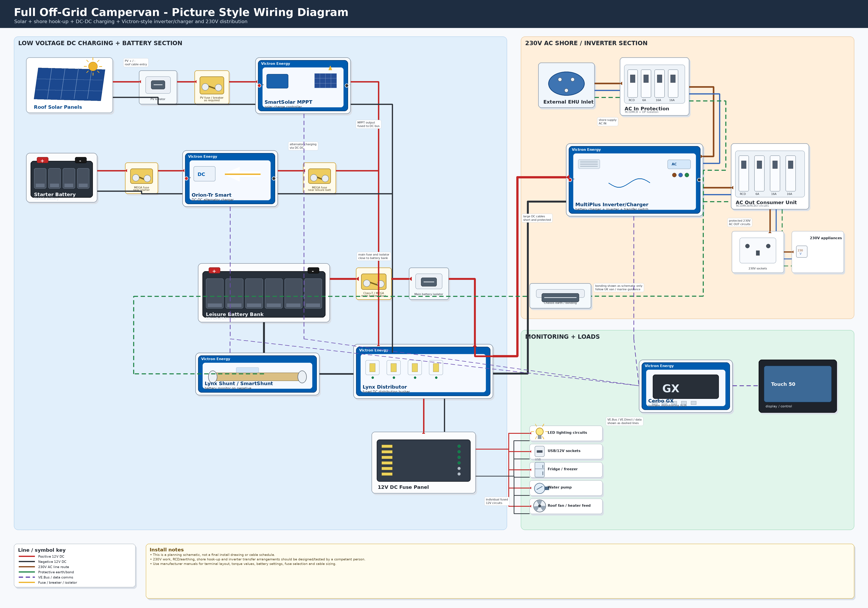The width and height of the screenshot is (868, 608).
Task: Click 'This is a planning schematic' note line
Action: 212,555
